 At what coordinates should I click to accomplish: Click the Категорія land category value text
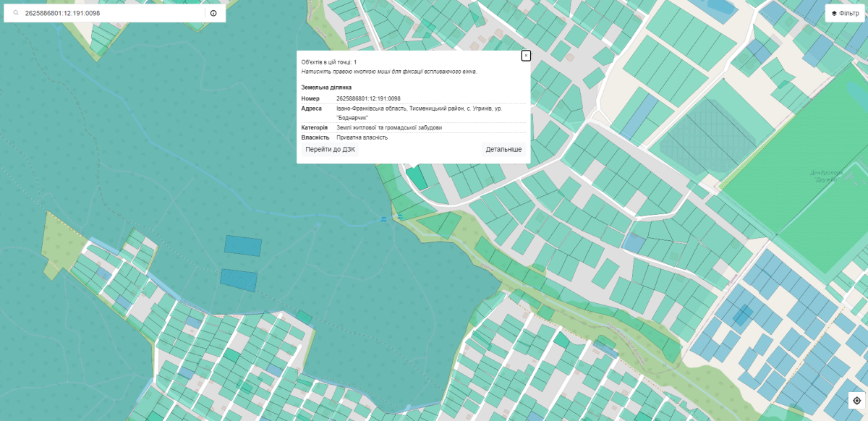(388, 127)
